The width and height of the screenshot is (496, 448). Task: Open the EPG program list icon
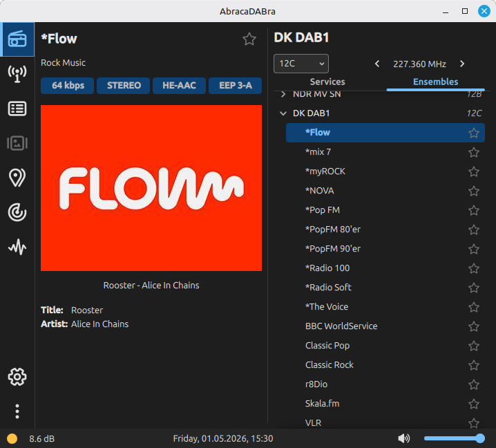point(17,109)
